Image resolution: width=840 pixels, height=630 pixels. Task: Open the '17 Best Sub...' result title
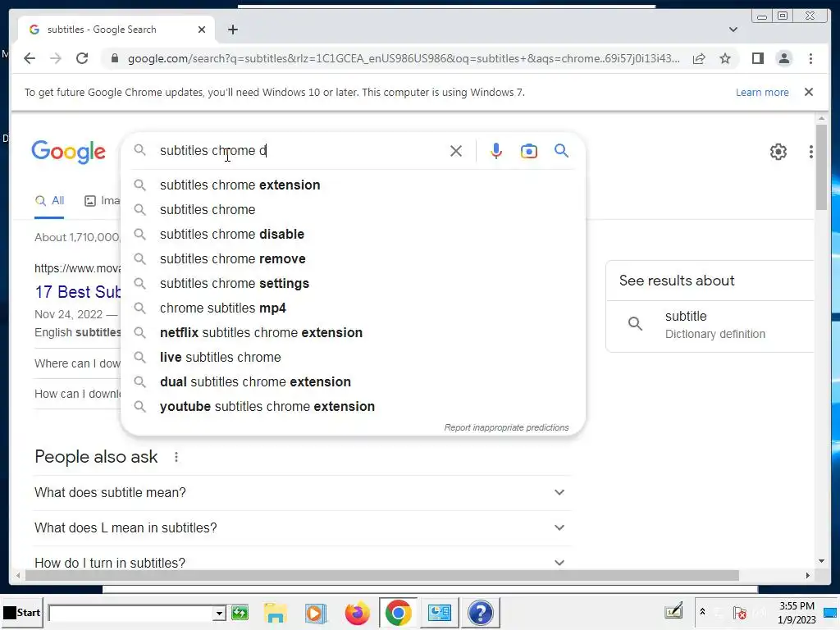(x=78, y=292)
